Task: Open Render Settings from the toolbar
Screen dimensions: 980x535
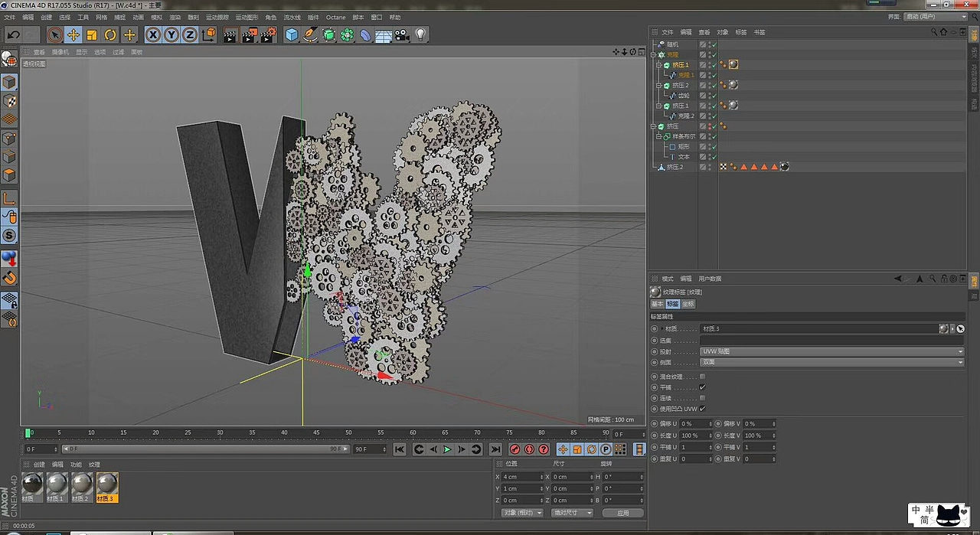Action: [x=269, y=34]
